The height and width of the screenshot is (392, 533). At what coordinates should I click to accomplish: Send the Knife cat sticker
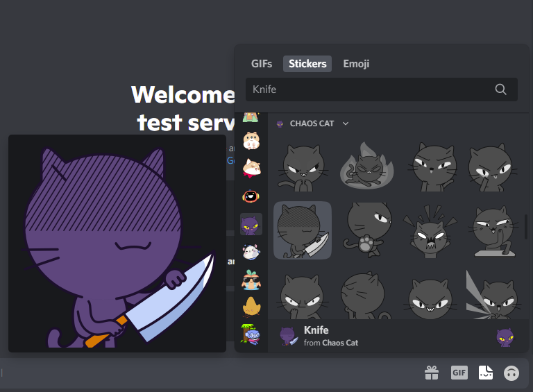(302, 230)
